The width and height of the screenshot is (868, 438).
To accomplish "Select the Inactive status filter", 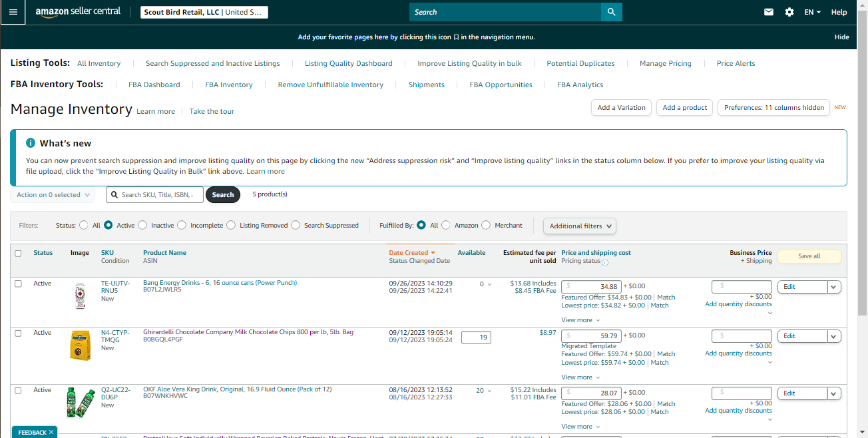I will (x=142, y=226).
